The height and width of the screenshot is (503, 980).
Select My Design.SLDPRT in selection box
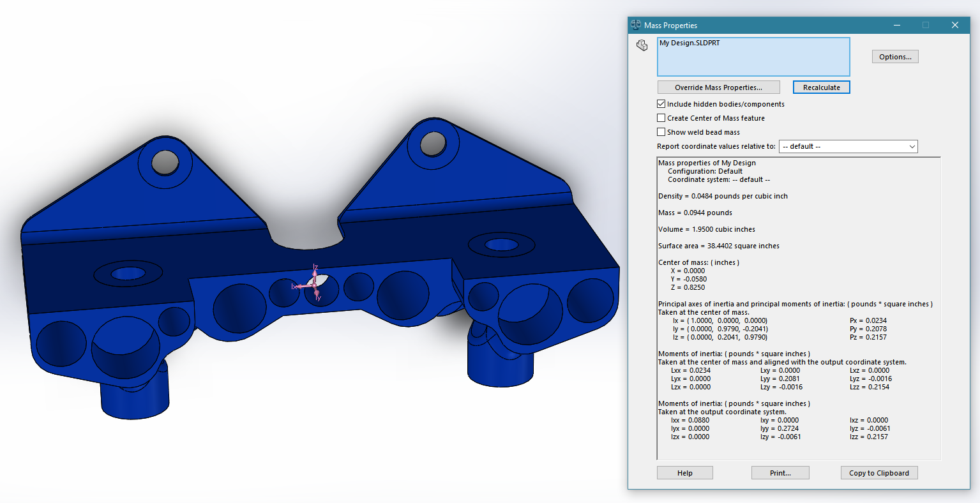click(690, 43)
